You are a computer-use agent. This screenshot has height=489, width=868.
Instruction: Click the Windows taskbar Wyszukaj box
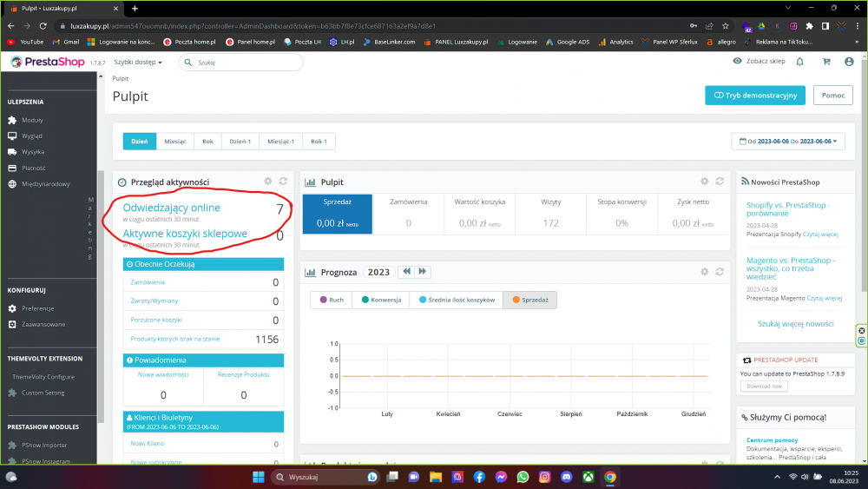click(325, 477)
